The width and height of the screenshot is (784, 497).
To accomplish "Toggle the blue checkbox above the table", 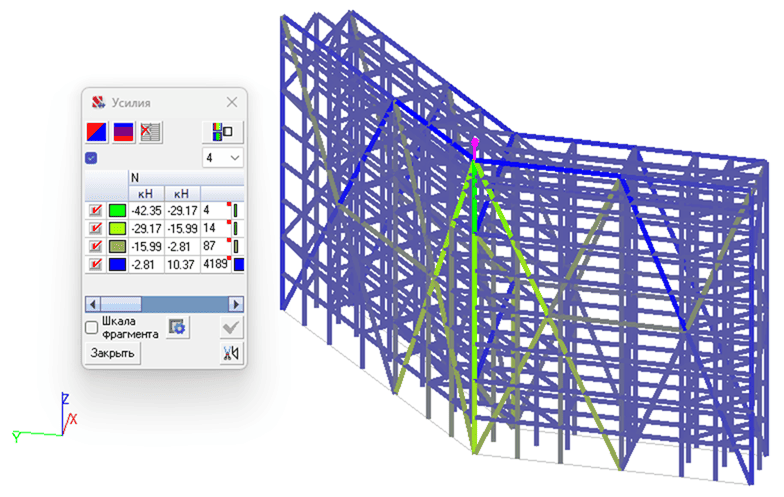I will coord(92,158).
